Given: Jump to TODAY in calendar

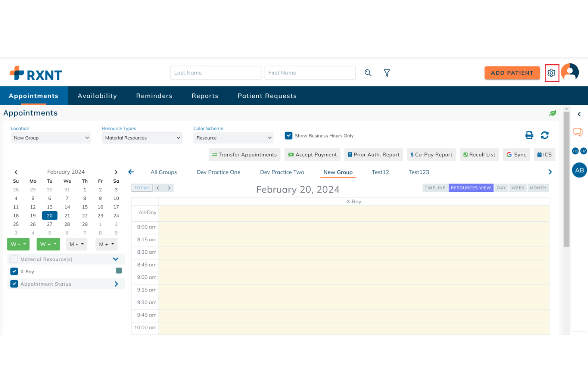Looking at the screenshot, I should click(142, 188).
